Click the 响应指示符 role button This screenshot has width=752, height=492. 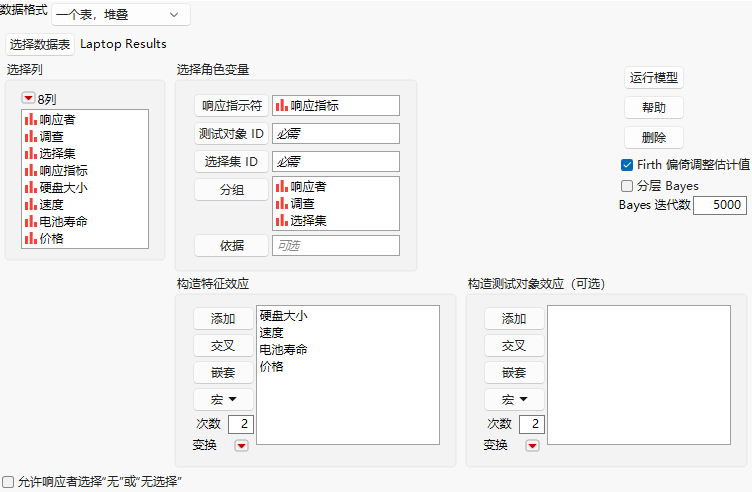click(x=232, y=105)
